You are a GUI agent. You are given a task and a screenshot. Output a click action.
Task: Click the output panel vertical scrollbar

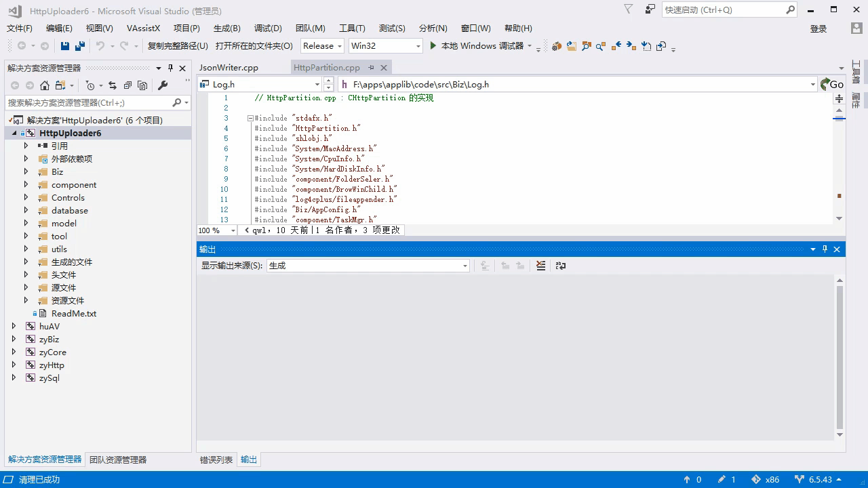click(x=840, y=357)
